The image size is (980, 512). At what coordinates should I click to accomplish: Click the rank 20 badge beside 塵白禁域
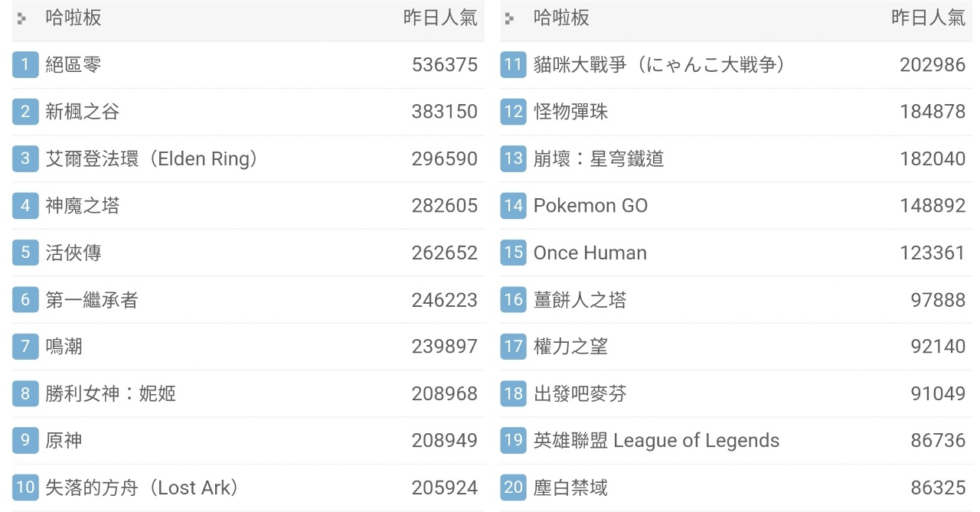pyautogui.click(x=513, y=488)
